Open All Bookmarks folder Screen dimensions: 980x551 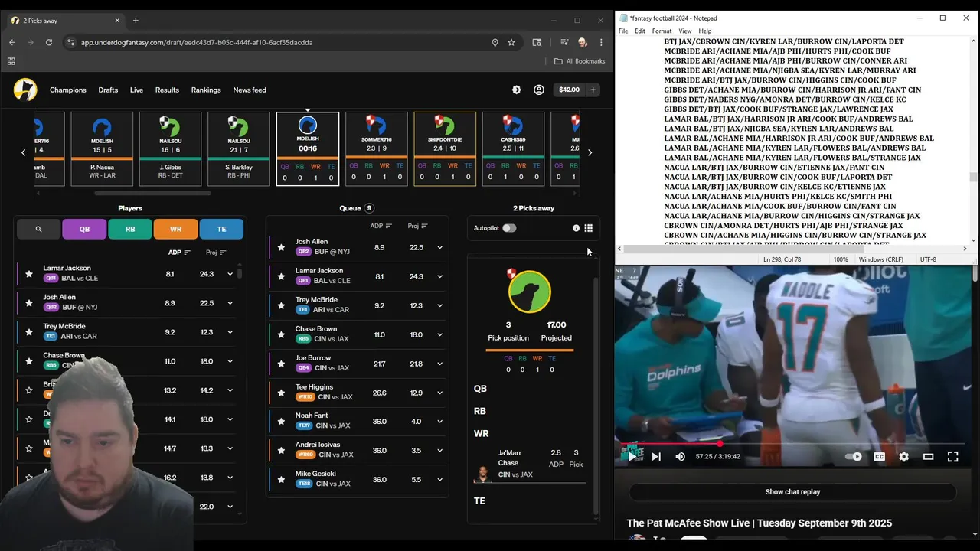pos(580,61)
